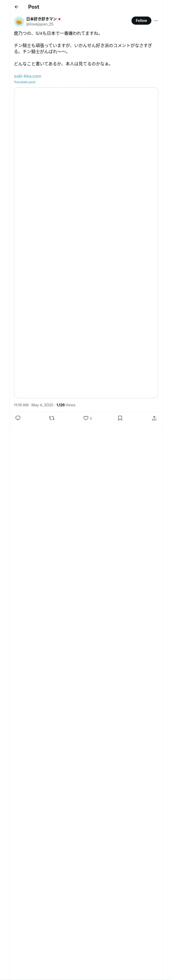Open the author's profile avatar
Image resolution: width=172 pixels, height=980 pixels.
click(19, 21)
